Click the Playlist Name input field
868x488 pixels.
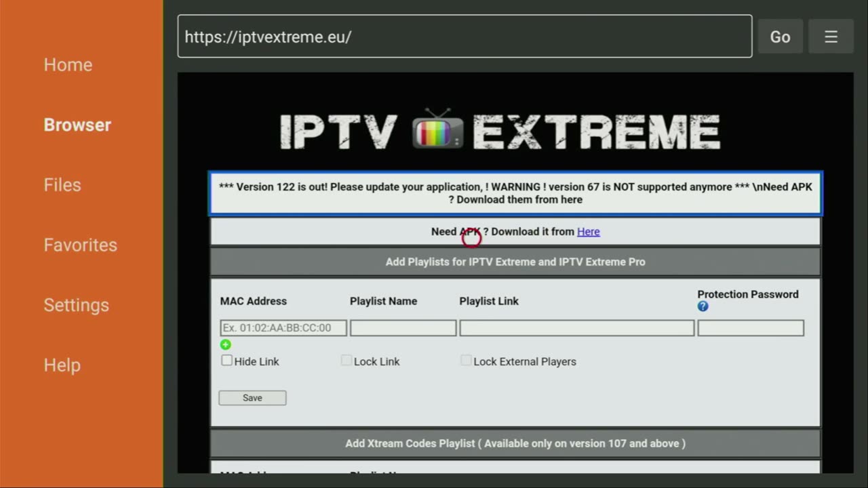point(403,328)
